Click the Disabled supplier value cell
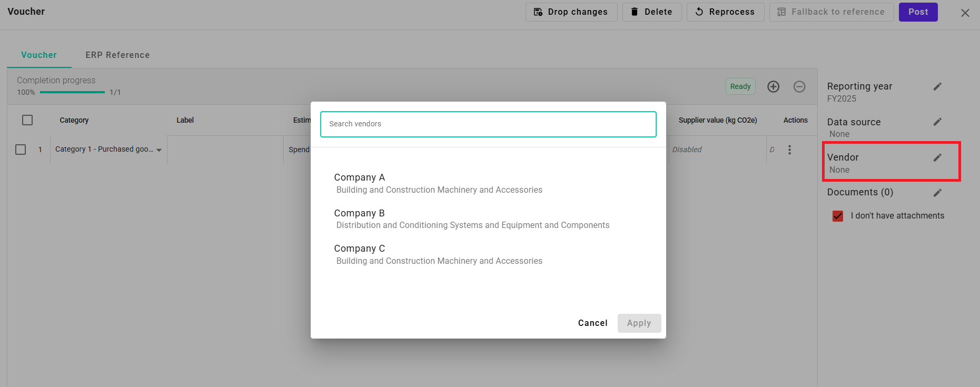980x387 pixels. click(717, 150)
